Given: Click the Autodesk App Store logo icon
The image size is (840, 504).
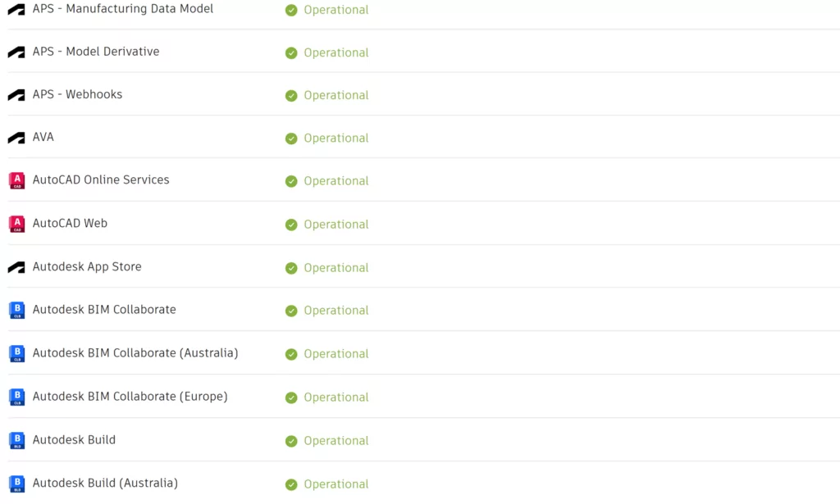Looking at the screenshot, I should pos(16,267).
